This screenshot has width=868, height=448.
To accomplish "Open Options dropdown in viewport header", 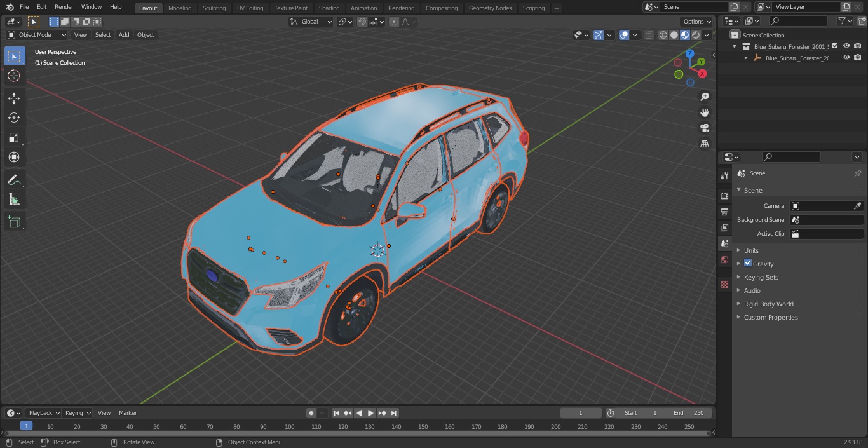I will click(697, 22).
